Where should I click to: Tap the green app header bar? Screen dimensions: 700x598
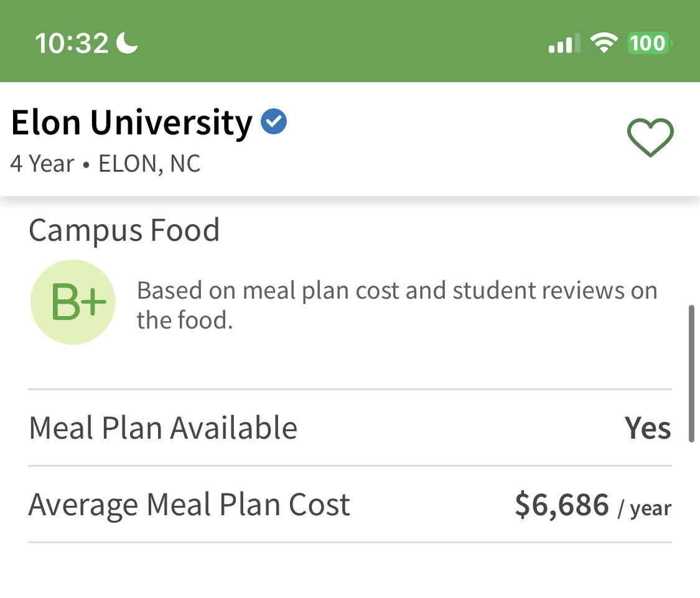[x=350, y=41]
